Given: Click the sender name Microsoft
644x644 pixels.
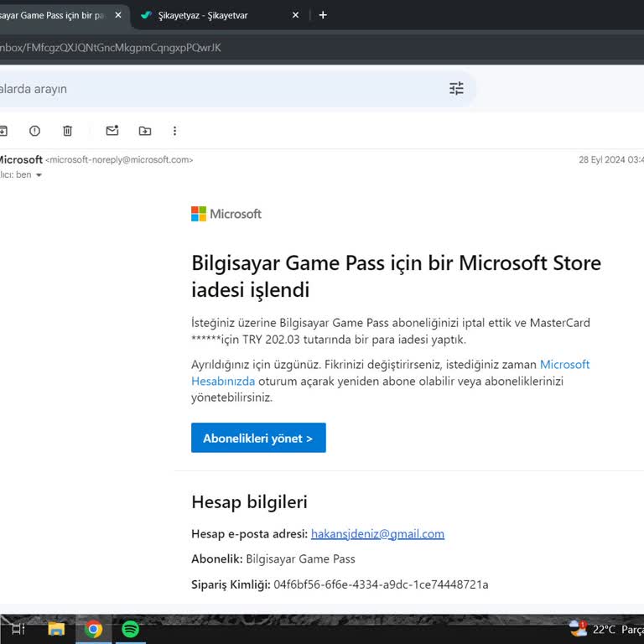Looking at the screenshot, I should tap(20, 159).
